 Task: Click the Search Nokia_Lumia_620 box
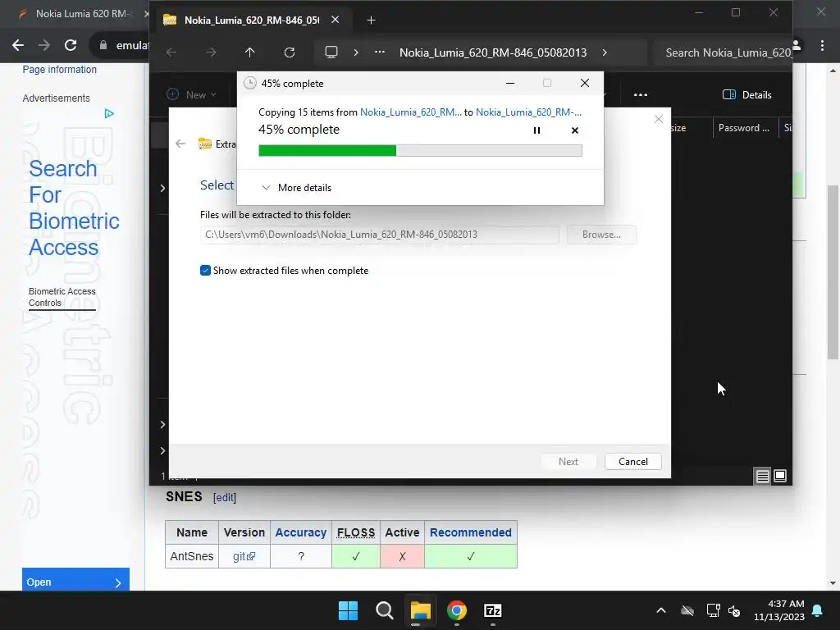(724, 52)
